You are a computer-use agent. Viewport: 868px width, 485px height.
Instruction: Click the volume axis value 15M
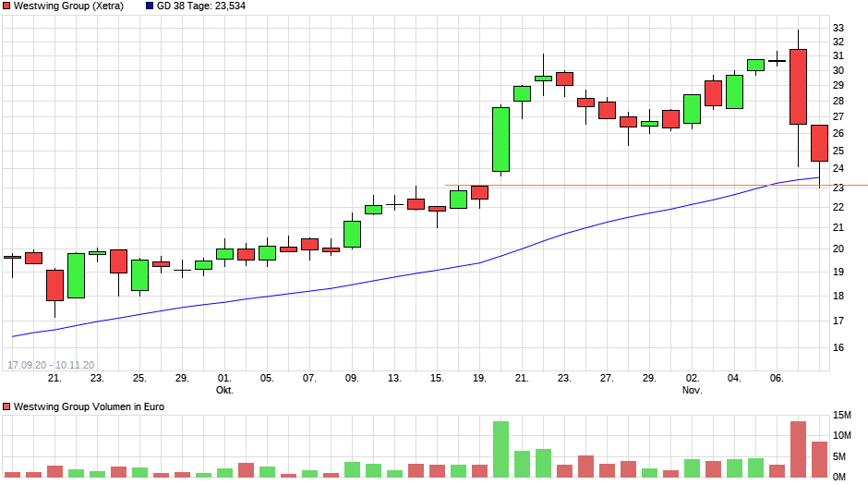842,415
